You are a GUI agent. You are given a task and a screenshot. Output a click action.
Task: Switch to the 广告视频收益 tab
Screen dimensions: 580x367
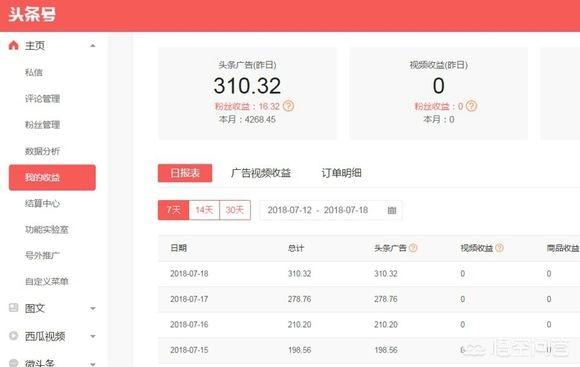[261, 173]
